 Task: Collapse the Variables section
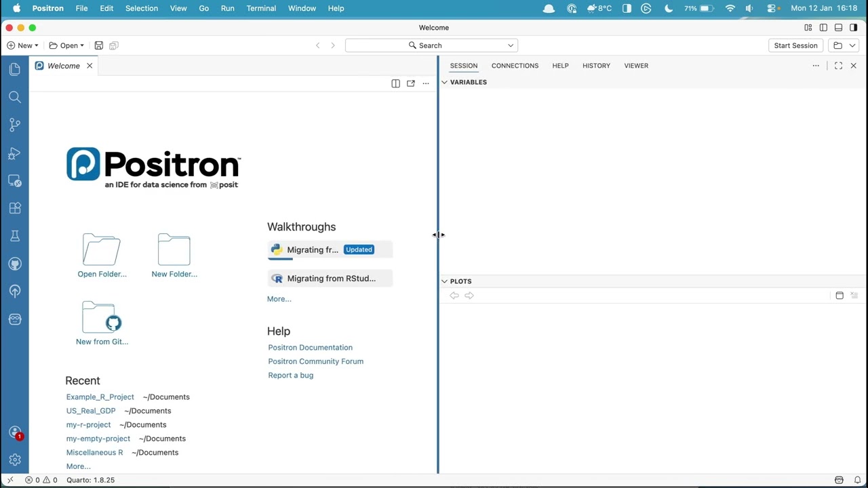pyautogui.click(x=445, y=82)
